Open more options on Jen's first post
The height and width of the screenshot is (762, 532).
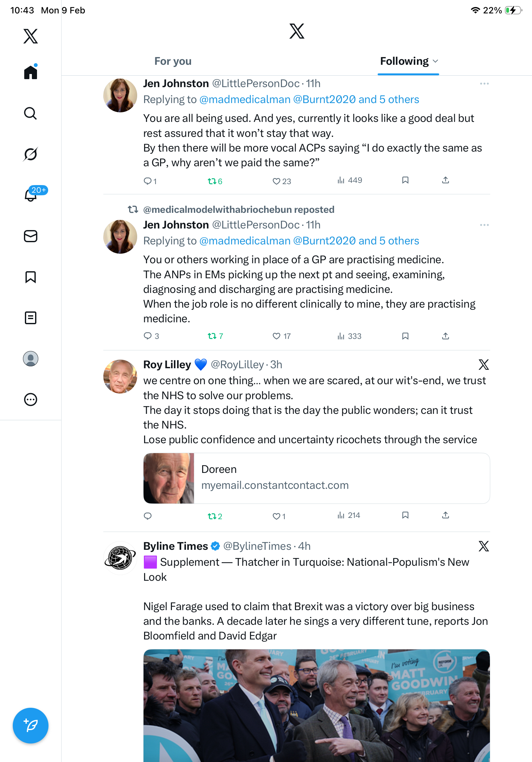(x=484, y=84)
